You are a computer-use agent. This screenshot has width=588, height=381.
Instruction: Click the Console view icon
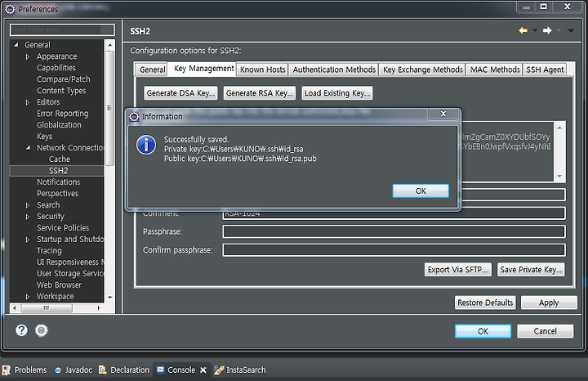coord(160,370)
